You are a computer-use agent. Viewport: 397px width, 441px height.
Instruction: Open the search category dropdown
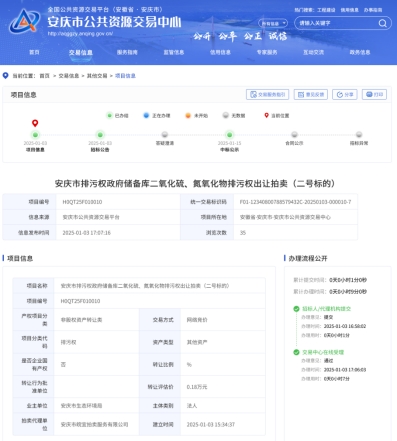coord(273,23)
